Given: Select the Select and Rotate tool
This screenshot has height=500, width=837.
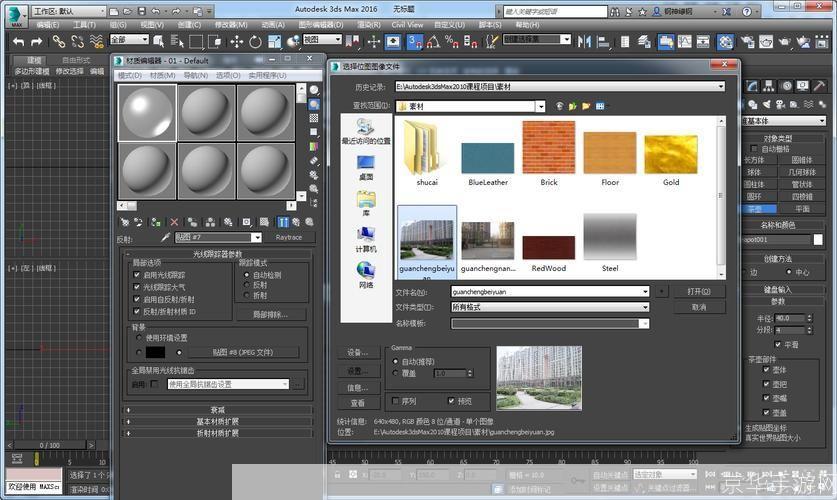Looking at the screenshot, I should point(255,41).
